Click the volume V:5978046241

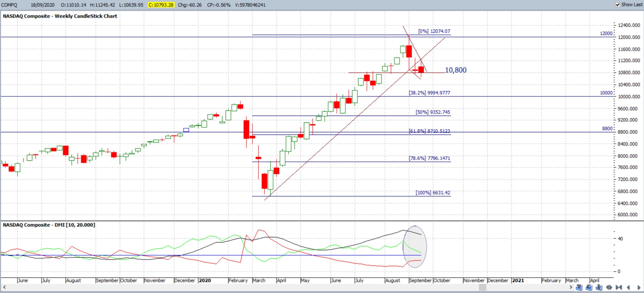coord(250,5)
